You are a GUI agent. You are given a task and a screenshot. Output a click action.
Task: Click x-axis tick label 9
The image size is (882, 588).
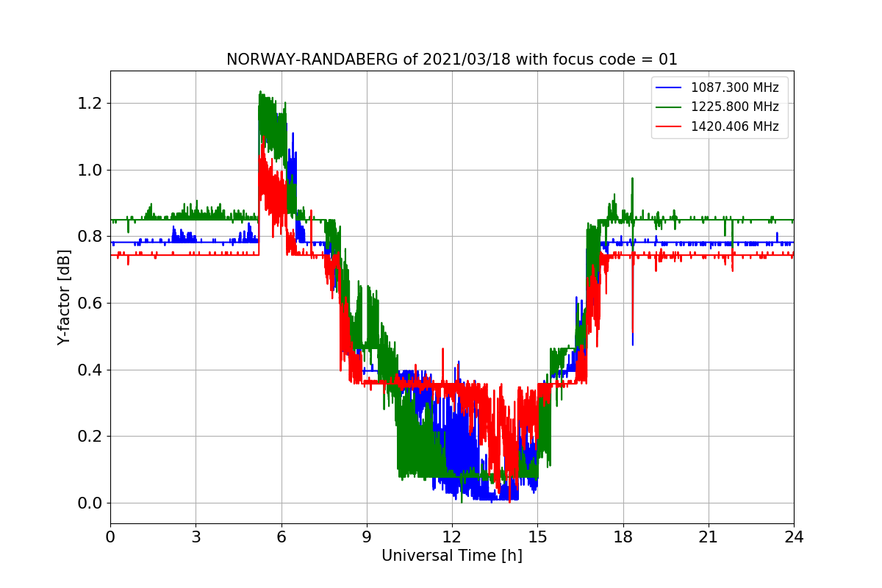[x=367, y=537]
